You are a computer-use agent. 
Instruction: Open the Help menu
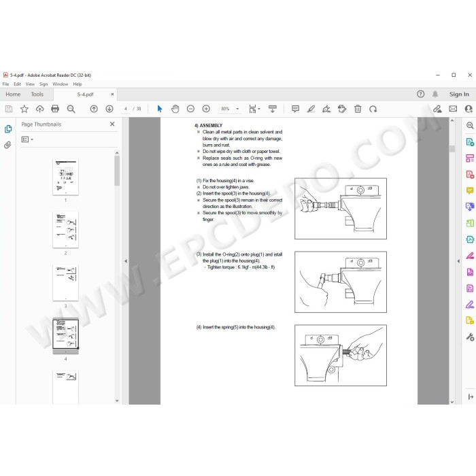(78, 84)
